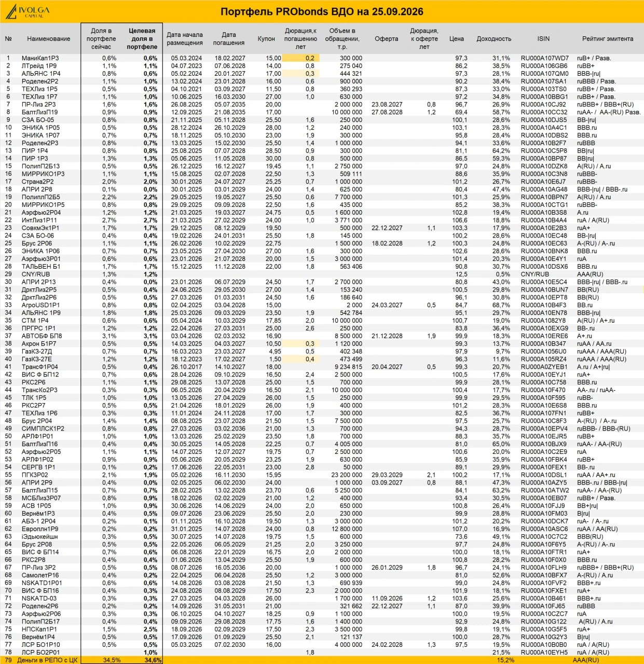644x664 pixels.
Task: Click the "Доходность" column header
Action: tap(494, 39)
